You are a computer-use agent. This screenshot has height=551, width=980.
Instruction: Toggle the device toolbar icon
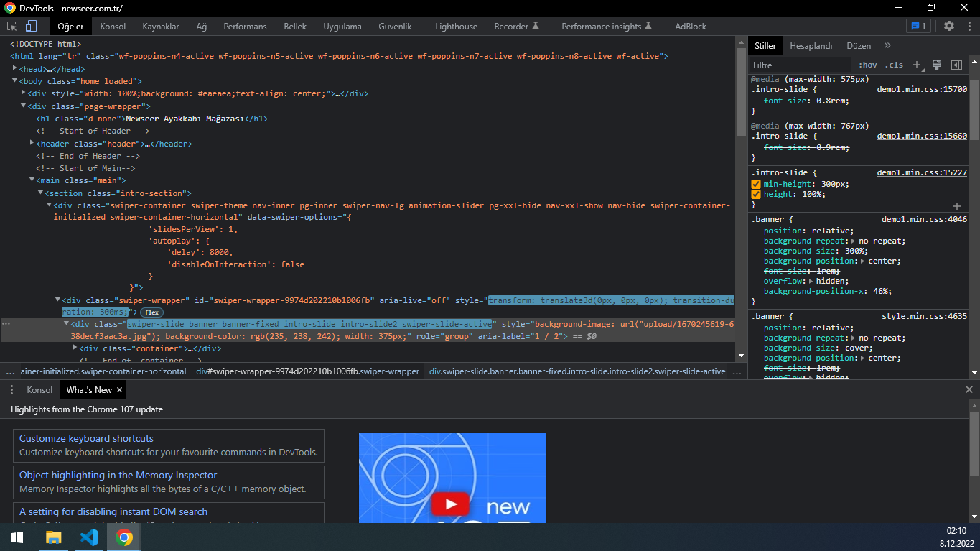[31, 27]
